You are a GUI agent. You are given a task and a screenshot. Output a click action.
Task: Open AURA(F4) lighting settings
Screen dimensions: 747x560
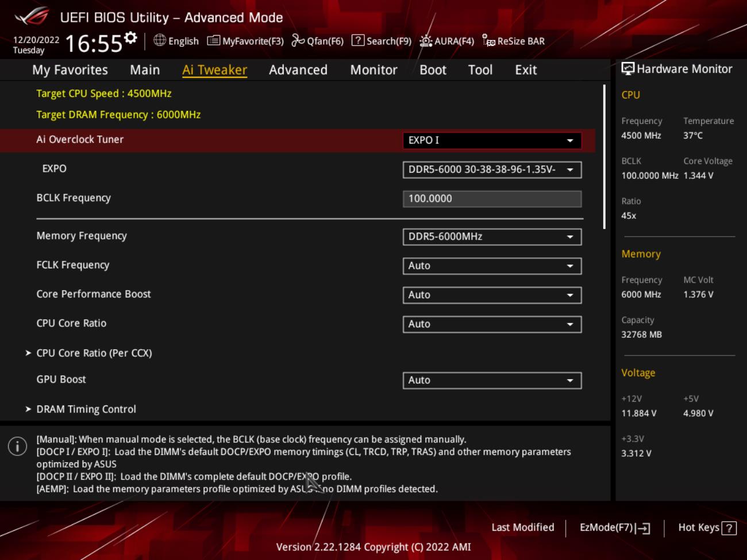point(446,41)
